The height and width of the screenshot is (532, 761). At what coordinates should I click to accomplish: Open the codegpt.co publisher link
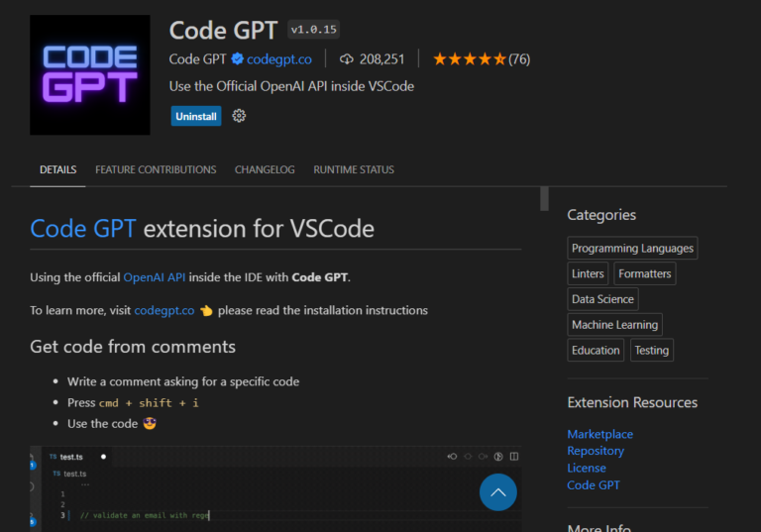279,59
